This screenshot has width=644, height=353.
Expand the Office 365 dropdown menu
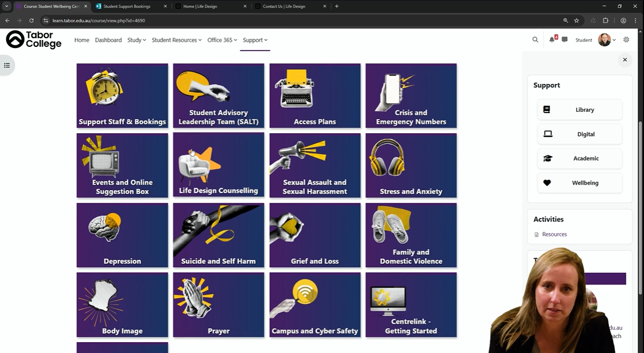pos(222,40)
